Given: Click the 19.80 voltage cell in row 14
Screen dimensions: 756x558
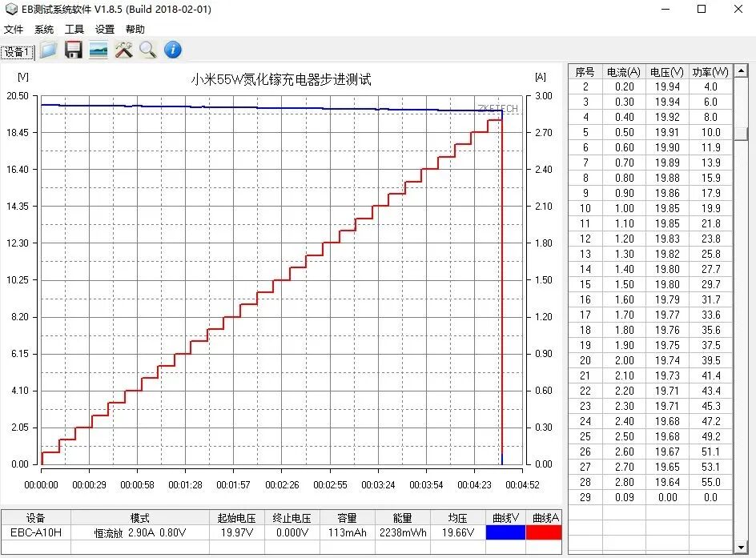Looking at the screenshot, I should point(667,269).
